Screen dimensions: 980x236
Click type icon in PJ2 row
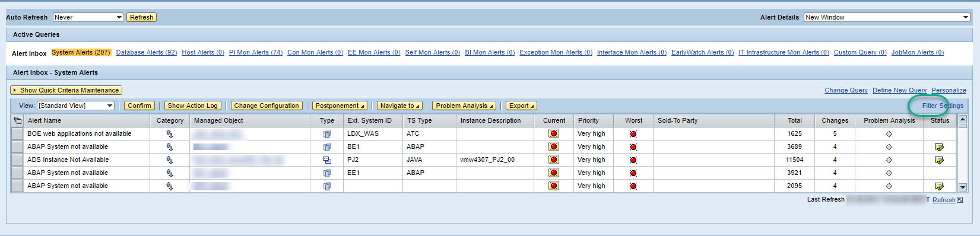(x=326, y=160)
